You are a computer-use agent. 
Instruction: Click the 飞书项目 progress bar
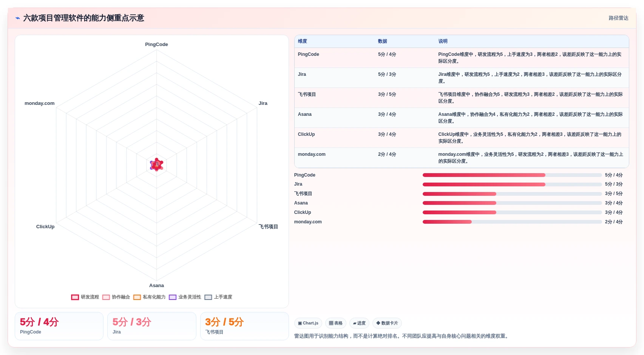512,194
